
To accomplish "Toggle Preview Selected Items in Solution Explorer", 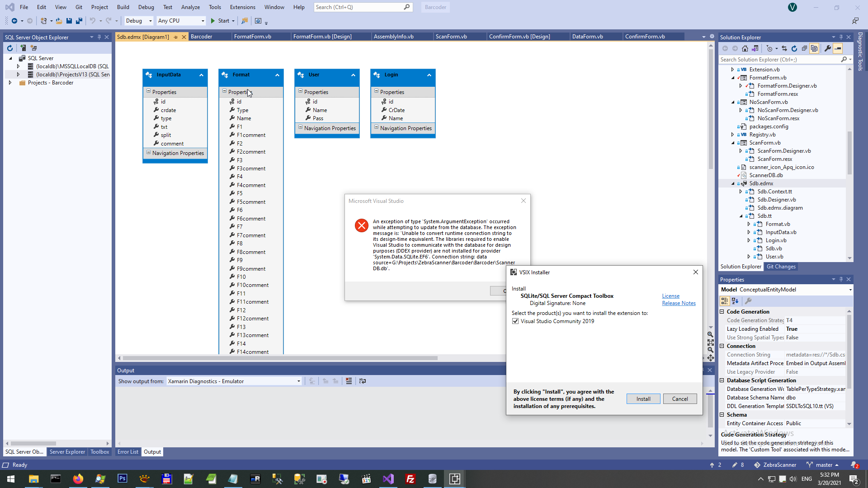I will click(x=838, y=48).
